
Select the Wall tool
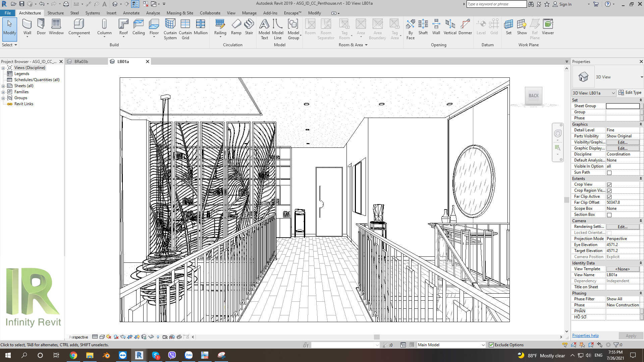pyautogui.click(x=27, y=27)
